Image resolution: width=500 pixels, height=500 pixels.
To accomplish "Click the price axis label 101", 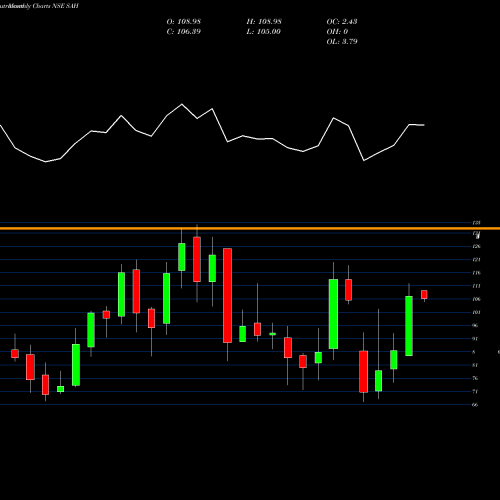I will pos(477,312).
